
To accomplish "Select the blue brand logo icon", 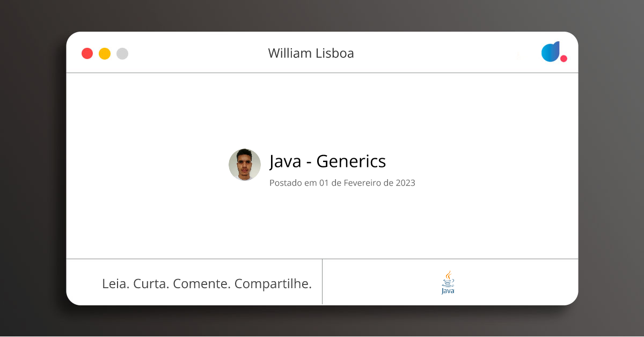I will pos(551,52).
